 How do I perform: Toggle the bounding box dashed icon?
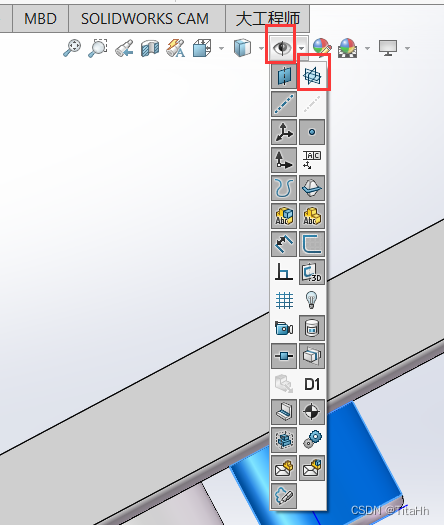pyautogui.click(x=284, y=440)
